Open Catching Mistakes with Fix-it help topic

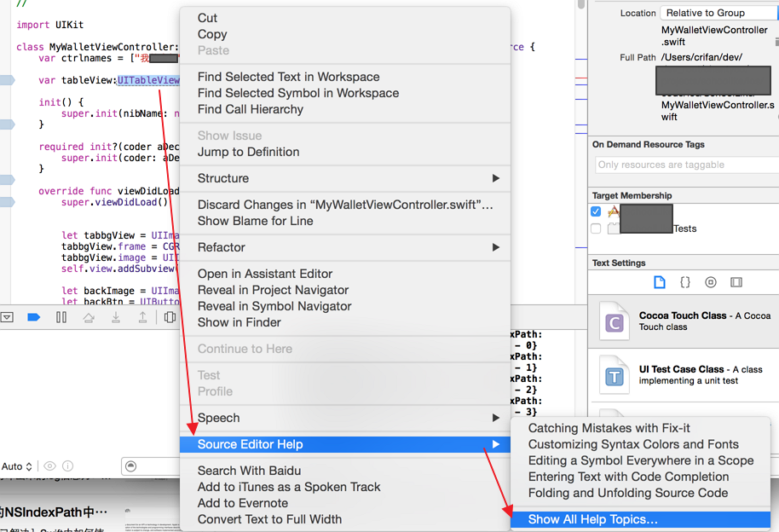point(640,428)
